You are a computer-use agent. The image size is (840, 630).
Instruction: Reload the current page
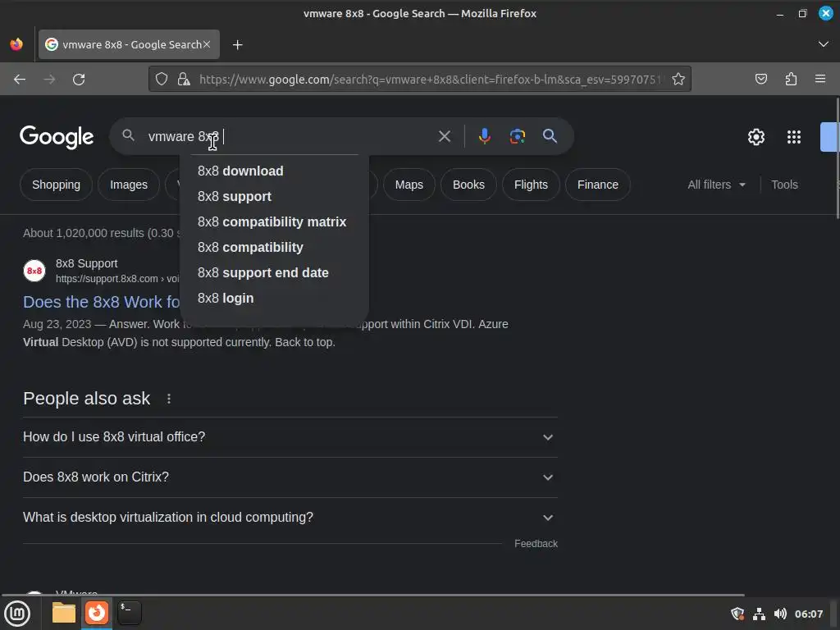pos(79,80)
